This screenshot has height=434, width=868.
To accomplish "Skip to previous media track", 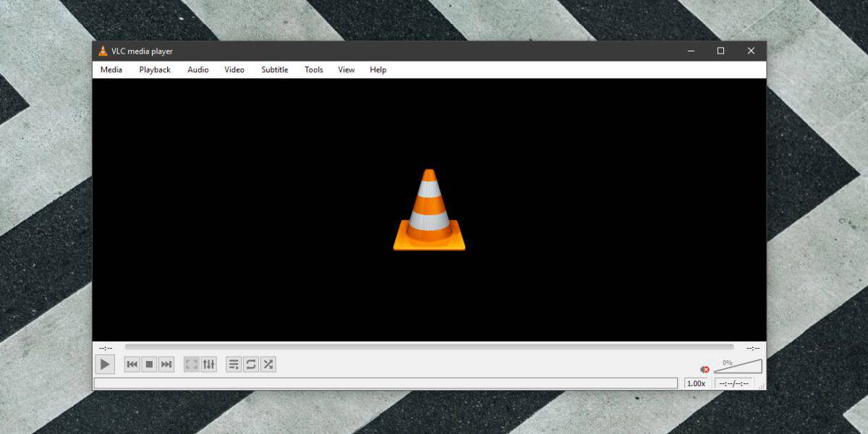I will point(132,364).
